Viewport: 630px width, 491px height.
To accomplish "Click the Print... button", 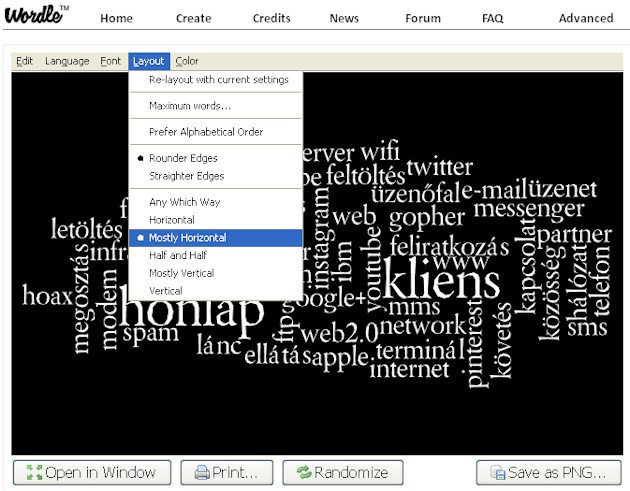I will (227, 472).
